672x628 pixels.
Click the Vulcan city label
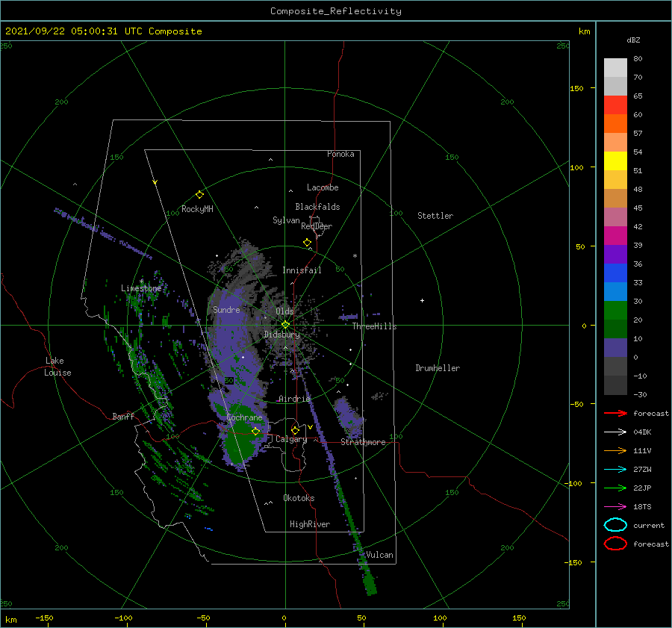(379, 555)
